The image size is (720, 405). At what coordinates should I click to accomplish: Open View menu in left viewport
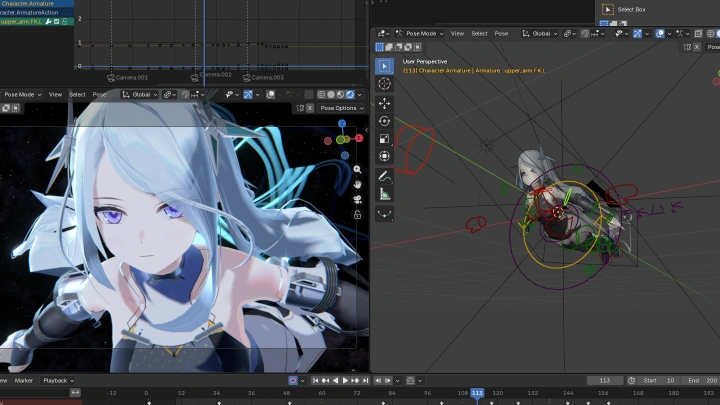point(55,95)
